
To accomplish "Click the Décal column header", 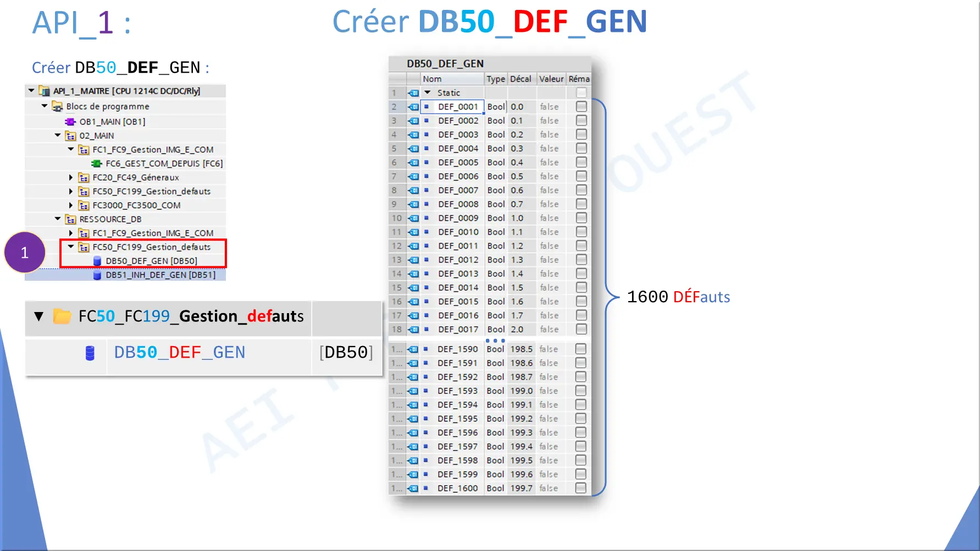I will (522, 79).
